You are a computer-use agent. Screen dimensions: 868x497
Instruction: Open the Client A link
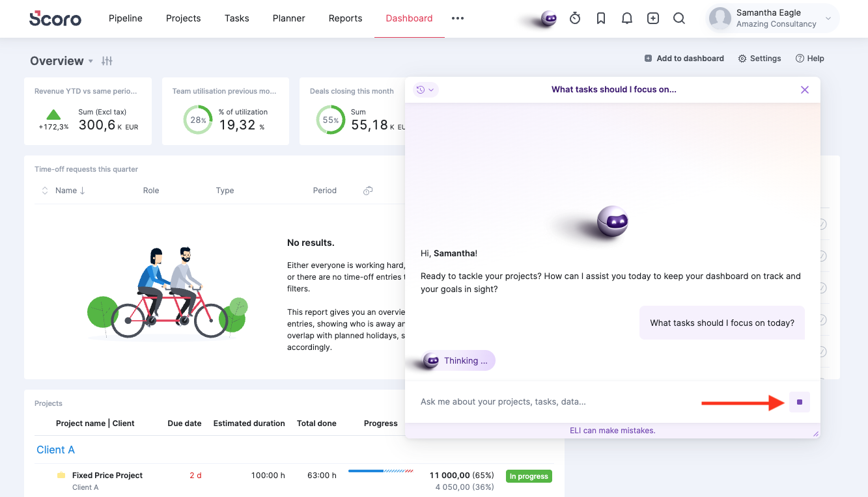click(55, 450)
